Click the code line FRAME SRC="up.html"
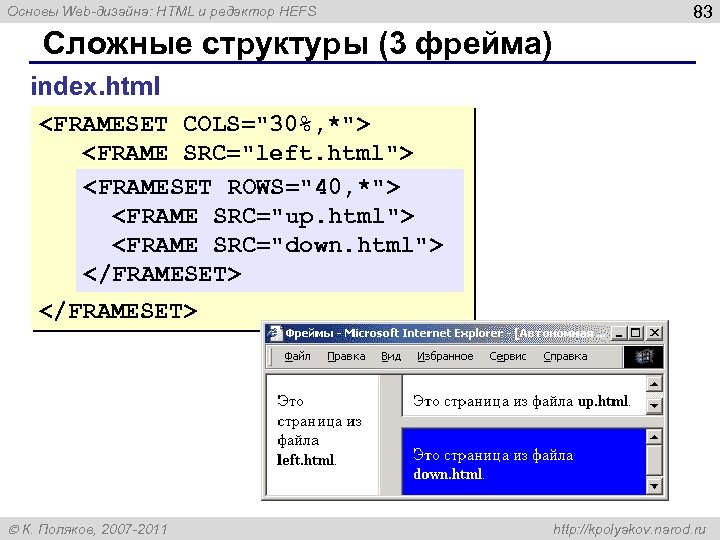Screen dimensions: 720x540 coord(263,216)
